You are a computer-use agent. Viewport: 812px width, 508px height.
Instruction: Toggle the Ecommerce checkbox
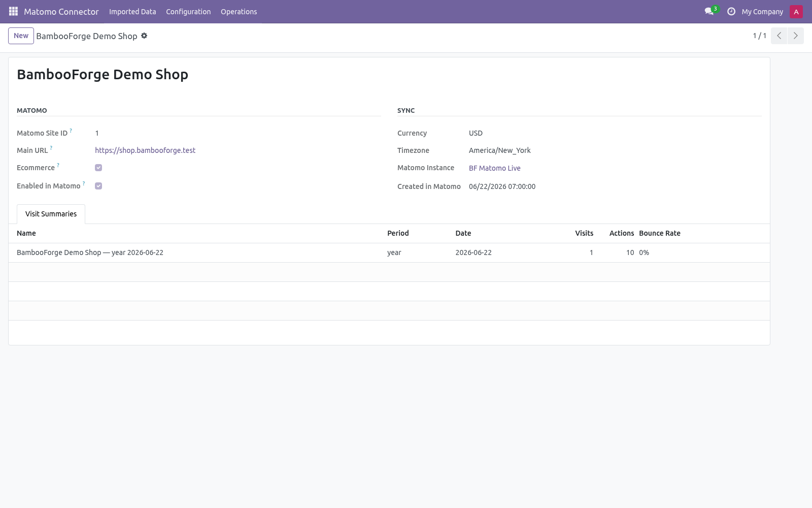click(98, 168)
